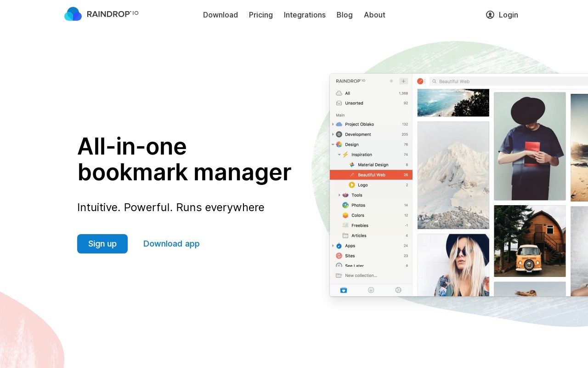Follow the Download app link
Screen dimensions: 588x368
171,244
